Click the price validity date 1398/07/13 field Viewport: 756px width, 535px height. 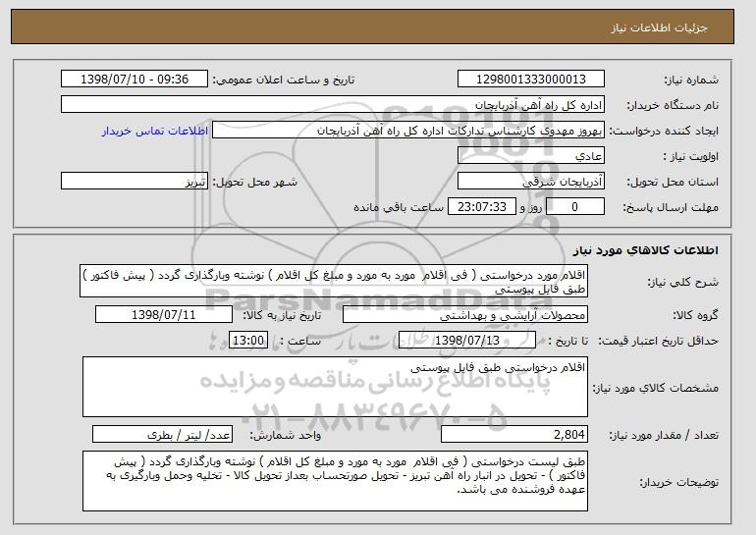[467, 341]
